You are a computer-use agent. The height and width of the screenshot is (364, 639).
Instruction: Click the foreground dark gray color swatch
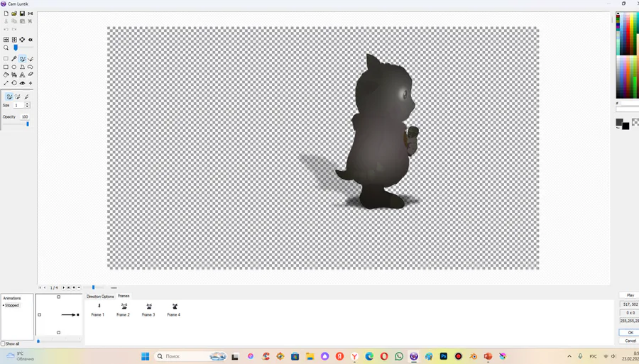tap(619, 122)
